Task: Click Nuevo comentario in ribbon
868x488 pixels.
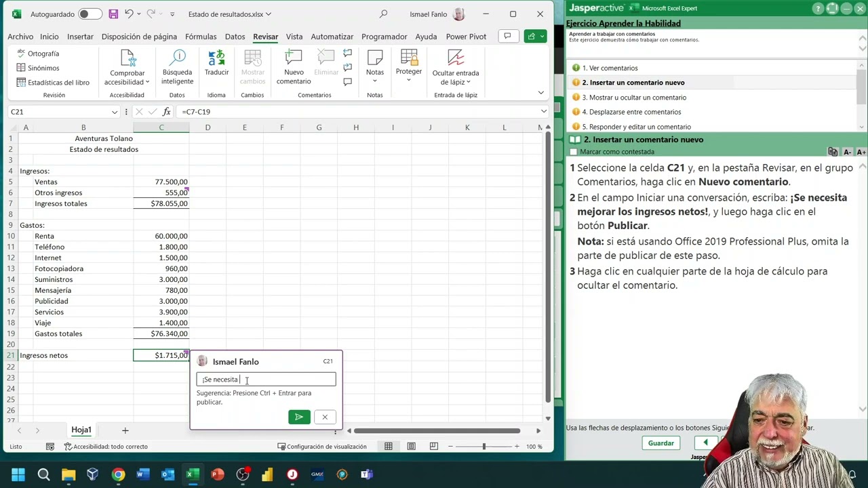Action: point(294,67)
